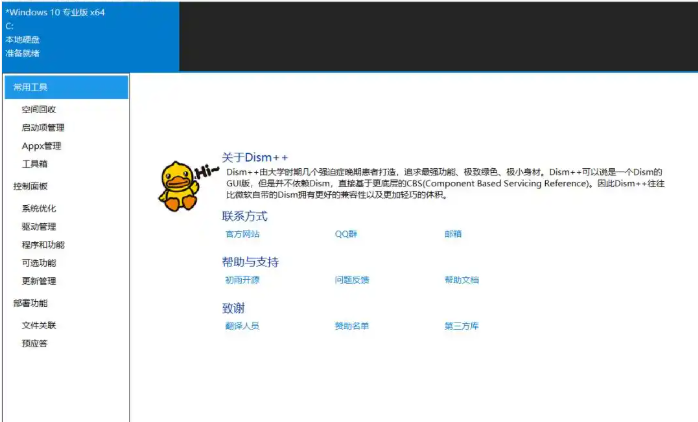
Task: Open the 第三方库 link
Action: click(462, 326)
